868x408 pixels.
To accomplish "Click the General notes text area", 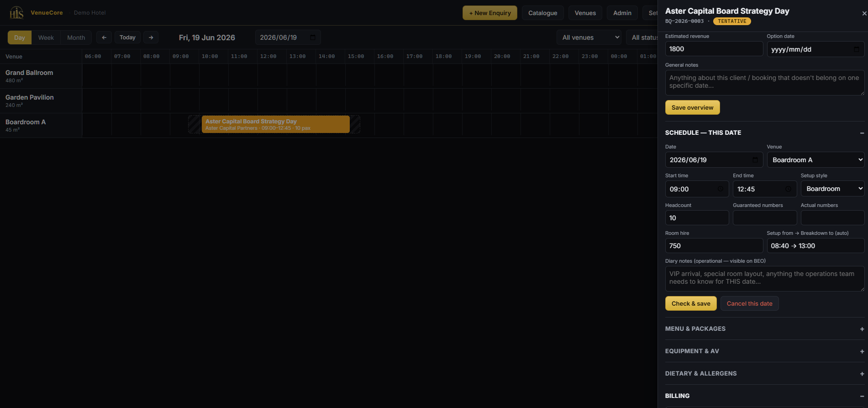I will tap(765, 83).
